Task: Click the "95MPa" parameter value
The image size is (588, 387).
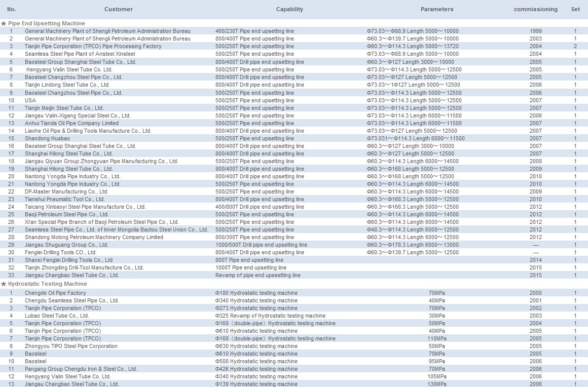Action: pyautogui.click(x=437, y=362)
